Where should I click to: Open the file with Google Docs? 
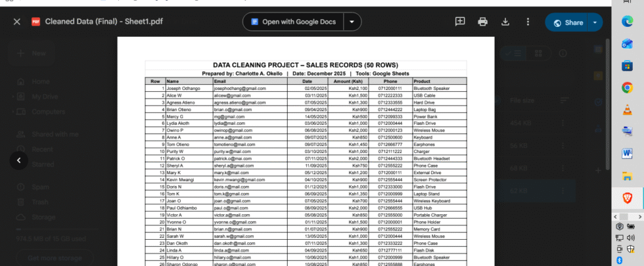294,22
